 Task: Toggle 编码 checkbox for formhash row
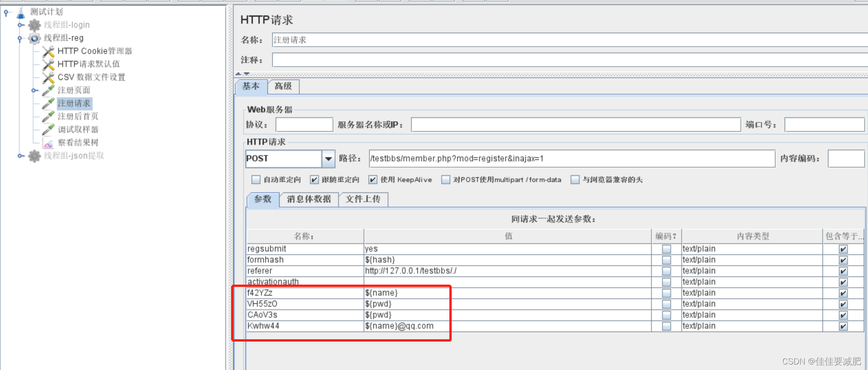coord(667,260)
